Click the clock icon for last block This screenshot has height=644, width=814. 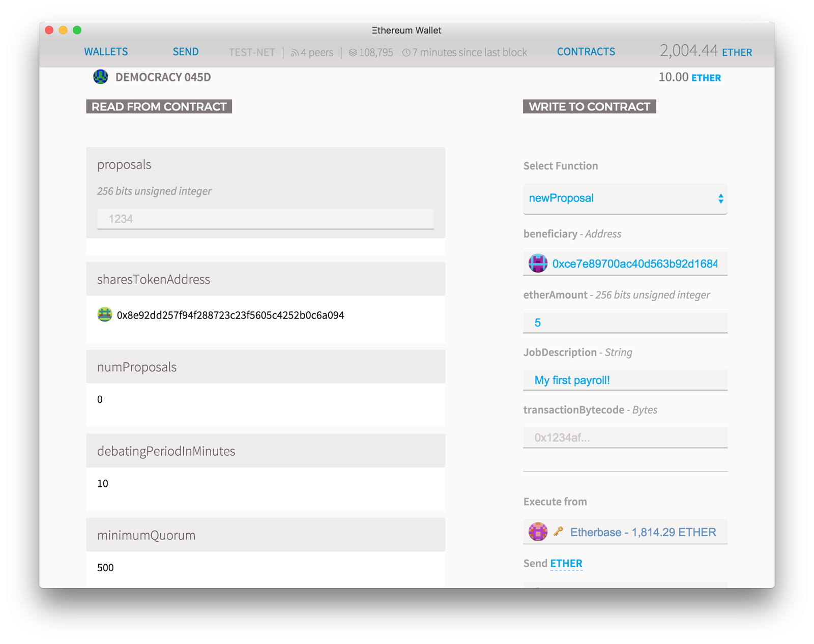coord(406,52)
